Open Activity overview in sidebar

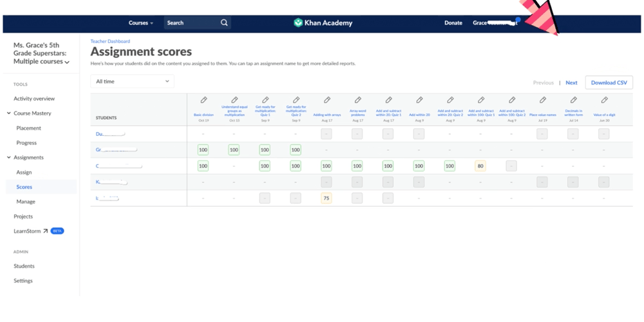[x=34, y=99]
